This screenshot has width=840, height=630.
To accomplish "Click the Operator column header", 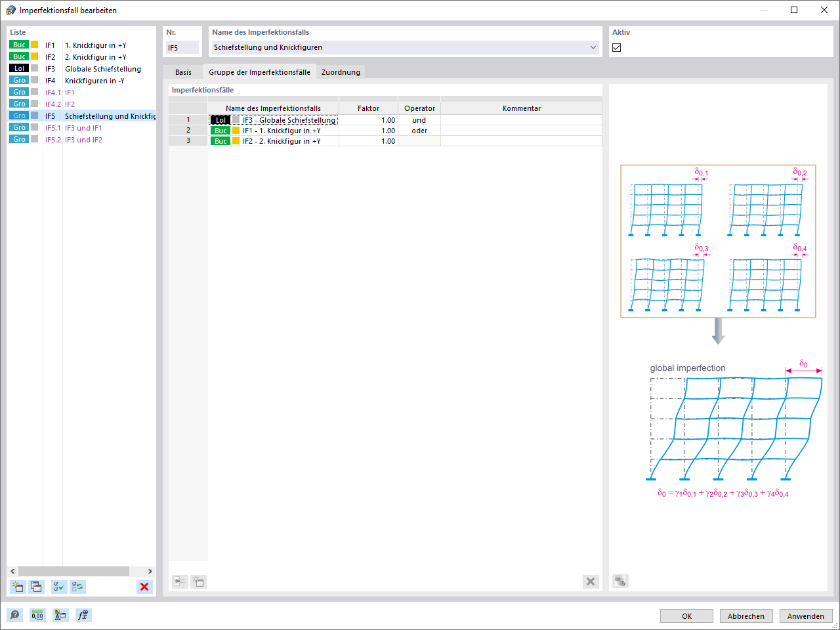I will (419, 108).
